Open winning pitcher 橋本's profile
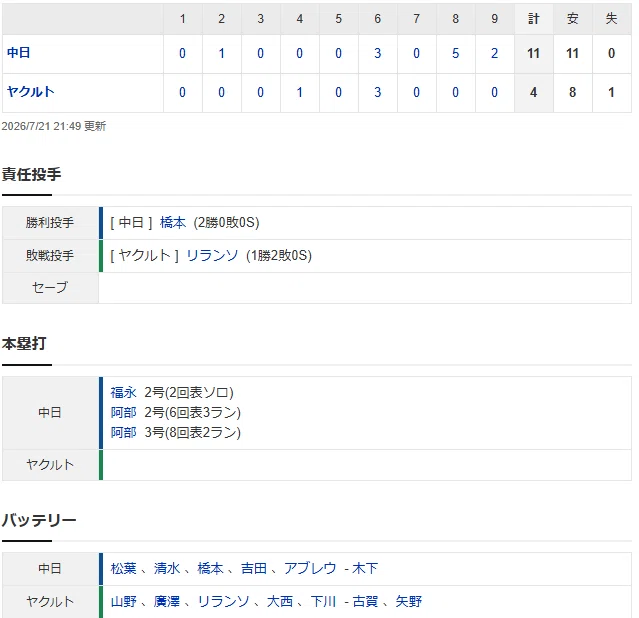The image size is (639, 618). point(173,223)
